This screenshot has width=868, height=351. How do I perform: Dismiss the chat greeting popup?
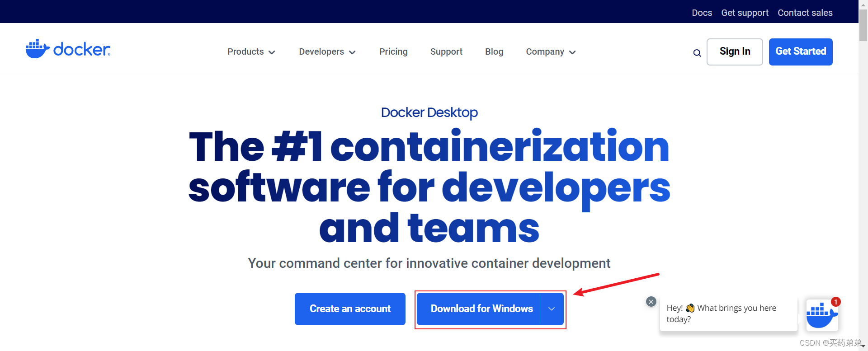pyautogui.click(x=651, y=302)
